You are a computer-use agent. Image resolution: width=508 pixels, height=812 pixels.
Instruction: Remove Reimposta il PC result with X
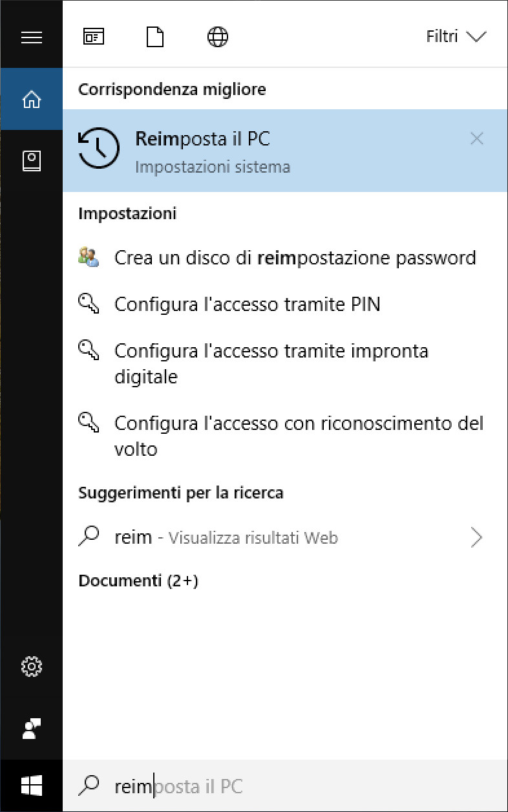coord(476,138)
